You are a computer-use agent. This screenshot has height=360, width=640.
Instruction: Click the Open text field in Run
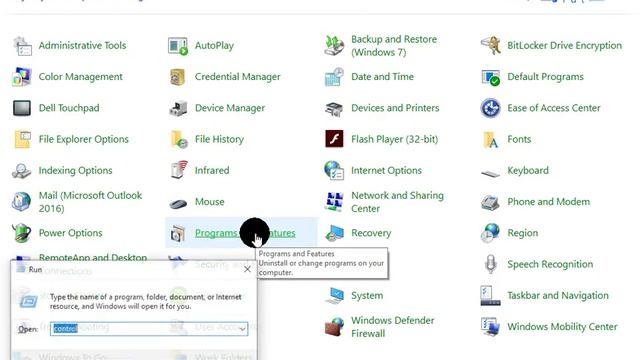pos(149,329)
